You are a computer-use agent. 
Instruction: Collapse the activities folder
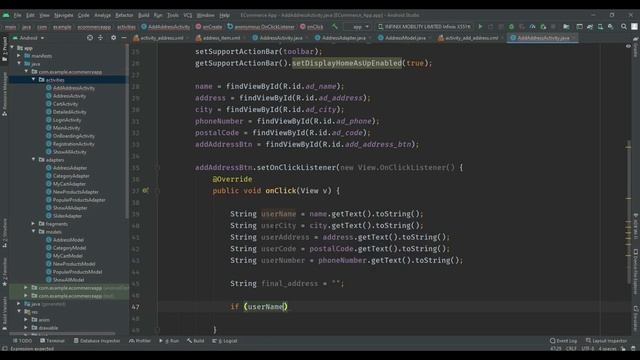(x=33, y=80)
